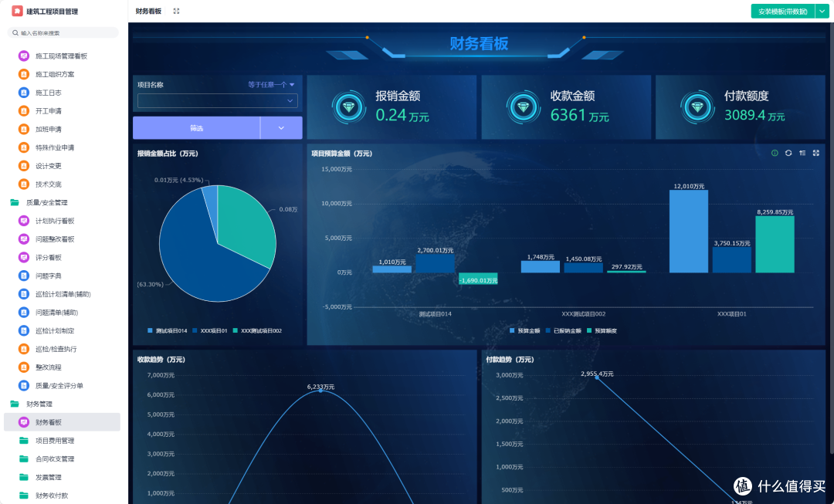Toggle 预算金额 series legend in bar chart

click(525, 330)
